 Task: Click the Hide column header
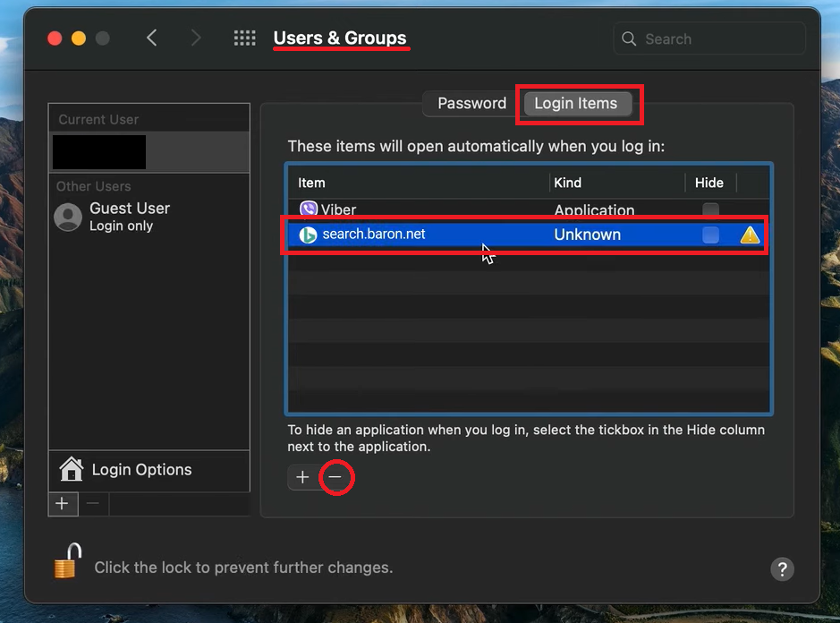pyautogui.click(x=710, y=183)
